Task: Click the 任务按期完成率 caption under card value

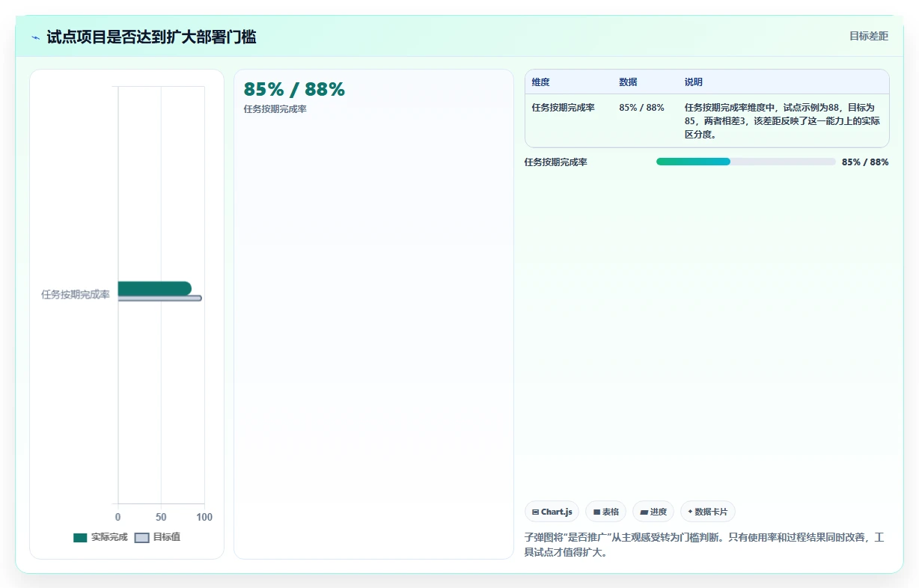Action: [275, 109]
